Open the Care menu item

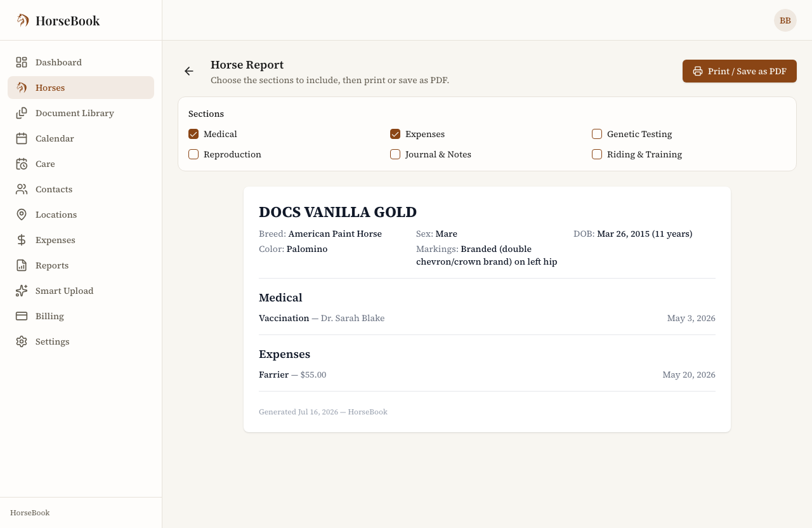tap(81, 164)
